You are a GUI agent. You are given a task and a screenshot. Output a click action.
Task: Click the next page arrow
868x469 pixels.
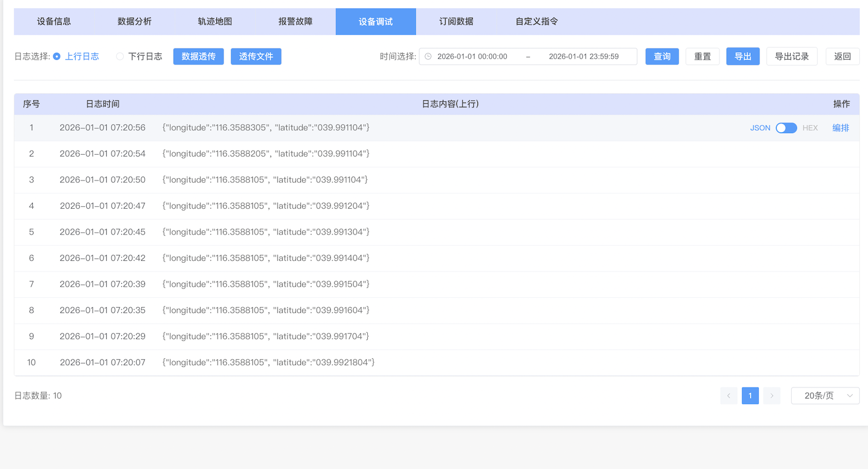pyautogui.click(x=771, y=396)
